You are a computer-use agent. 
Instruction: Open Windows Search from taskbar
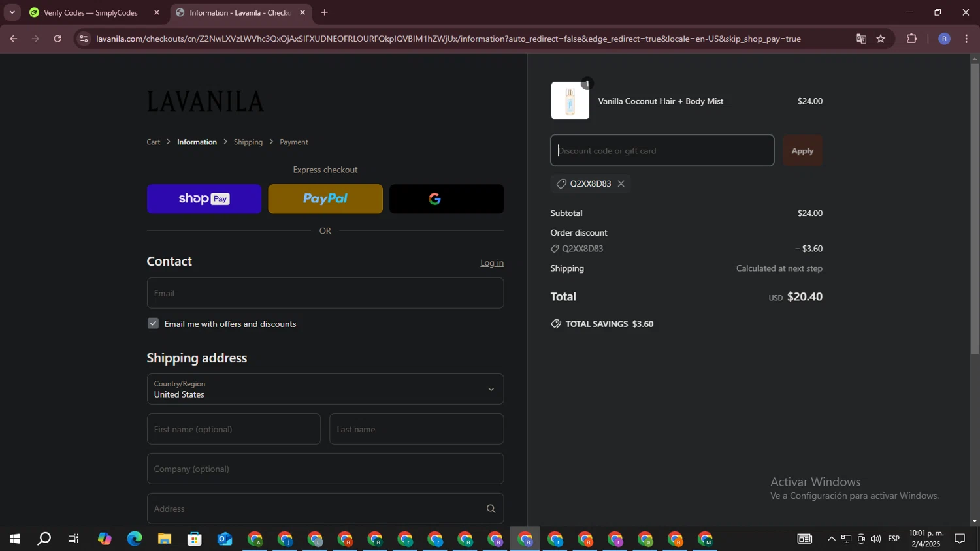pyautogui.click(x=44, y=539)
